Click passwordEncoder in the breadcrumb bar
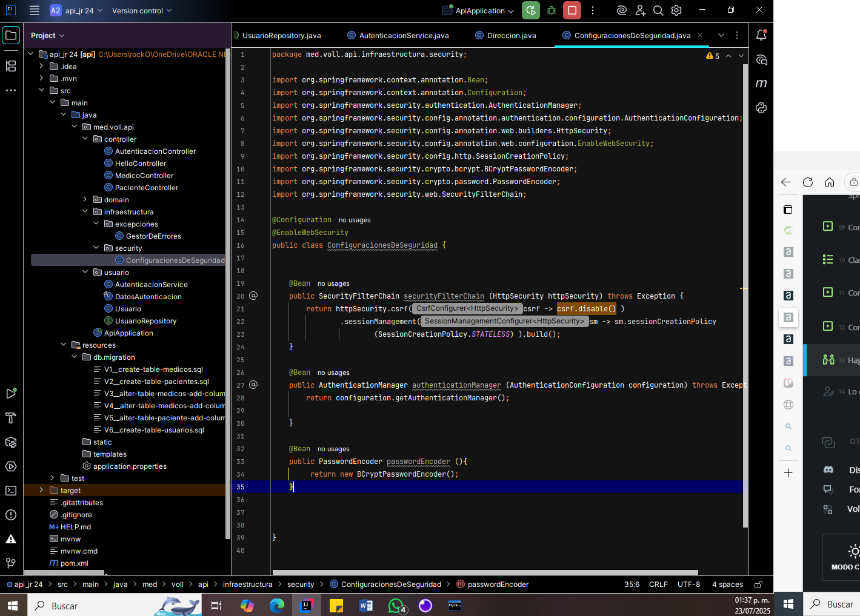The image size is (860, 616). tap(498, 585)
